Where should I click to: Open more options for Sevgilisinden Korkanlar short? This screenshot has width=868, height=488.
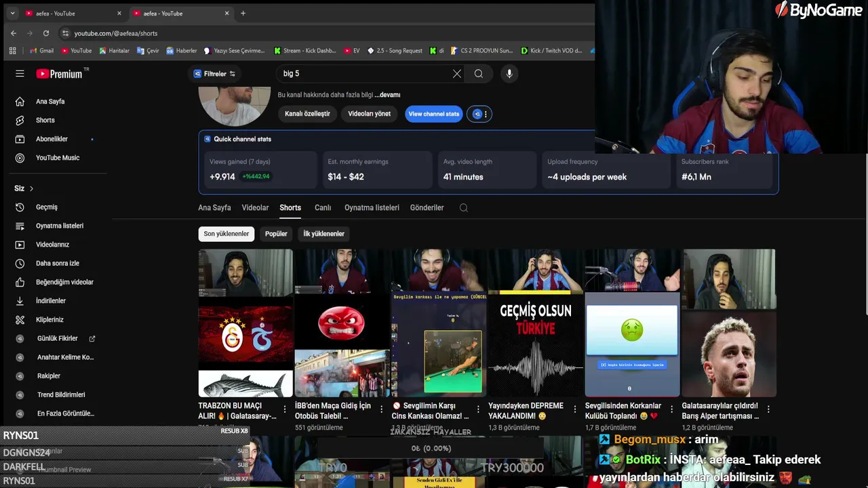tap(671, 409)
